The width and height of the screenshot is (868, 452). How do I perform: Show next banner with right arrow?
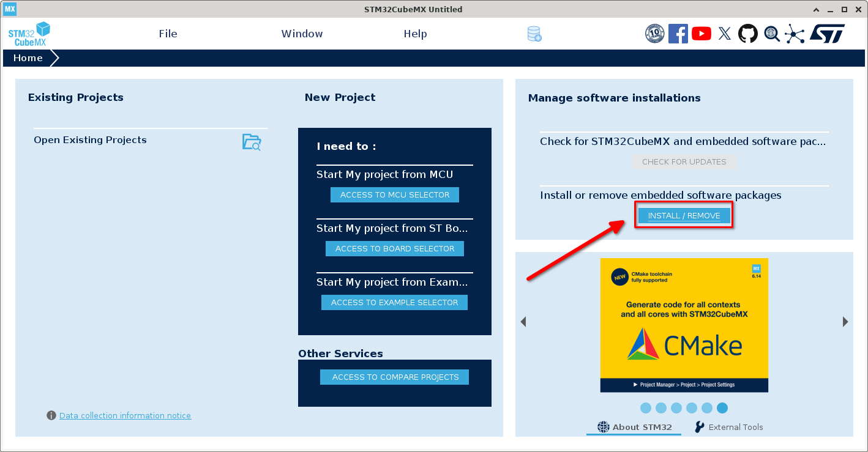(845, 322)
